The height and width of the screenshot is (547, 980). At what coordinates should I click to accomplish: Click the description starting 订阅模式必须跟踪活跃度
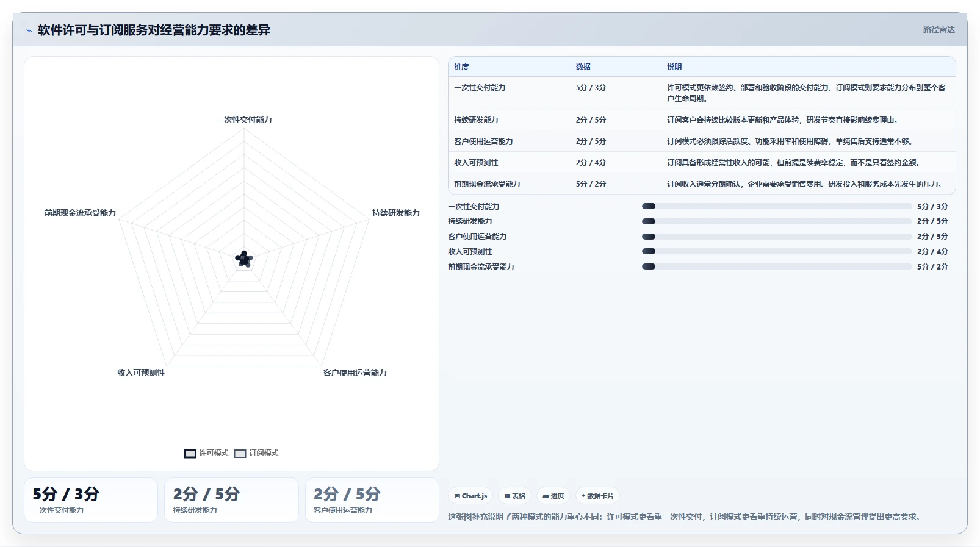point(790,141)
